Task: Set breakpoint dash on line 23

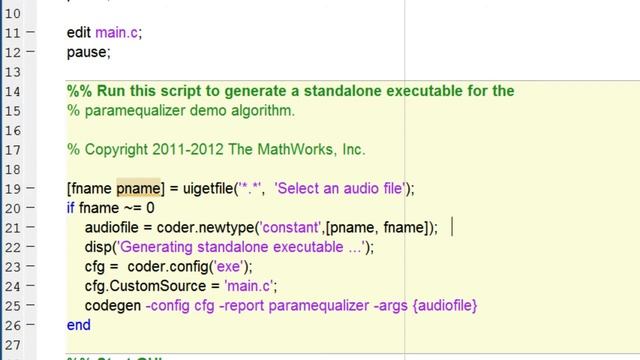Action: coord(31,266)
